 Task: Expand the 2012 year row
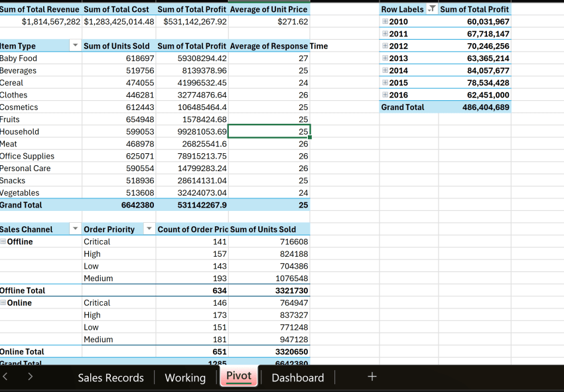(x=385, y=46)
